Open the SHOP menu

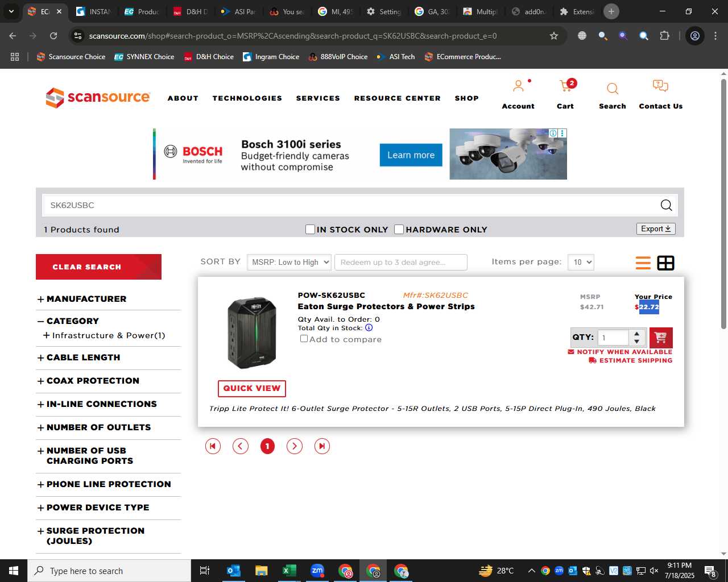(467, 98)
